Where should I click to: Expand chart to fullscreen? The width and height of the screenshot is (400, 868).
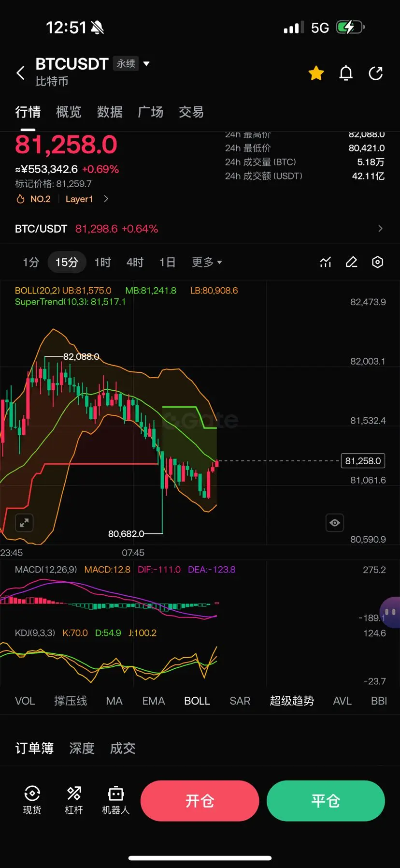[x=24, y=523]
